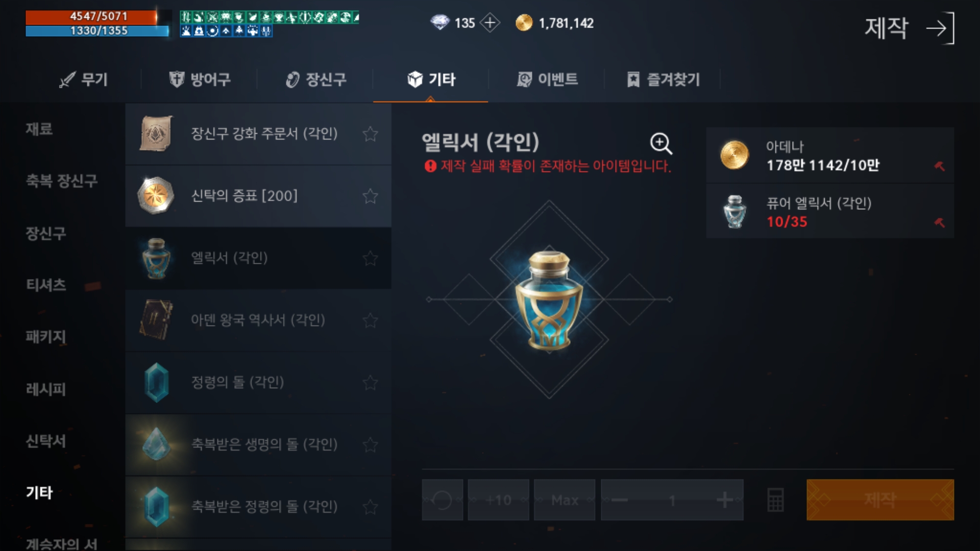
Task: Favorite 장신구 강화 주문서 (각인) with star
Action: (370, 134)
